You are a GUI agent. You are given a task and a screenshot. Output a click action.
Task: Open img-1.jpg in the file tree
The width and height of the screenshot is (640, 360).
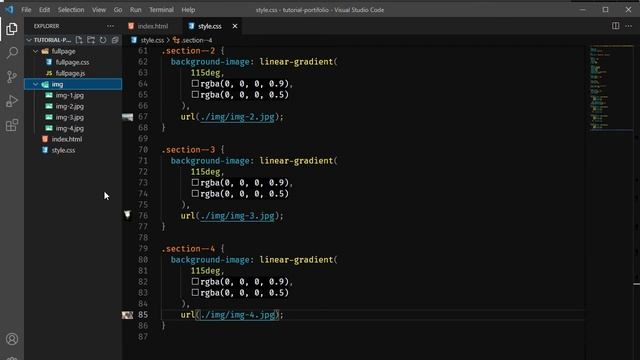(x=69, y=95)
